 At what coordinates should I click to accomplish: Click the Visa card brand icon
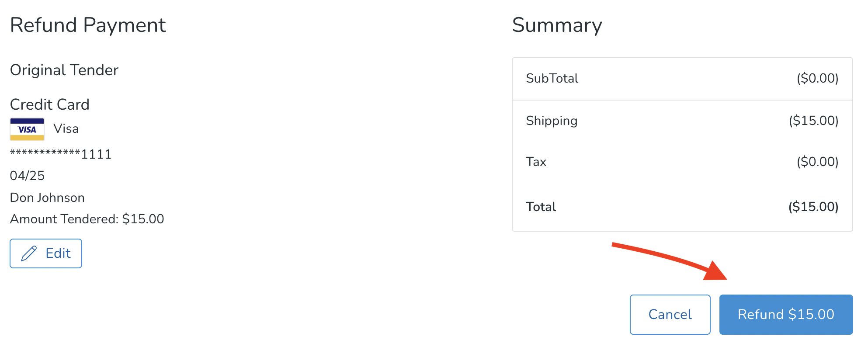[x=27, y=128]
